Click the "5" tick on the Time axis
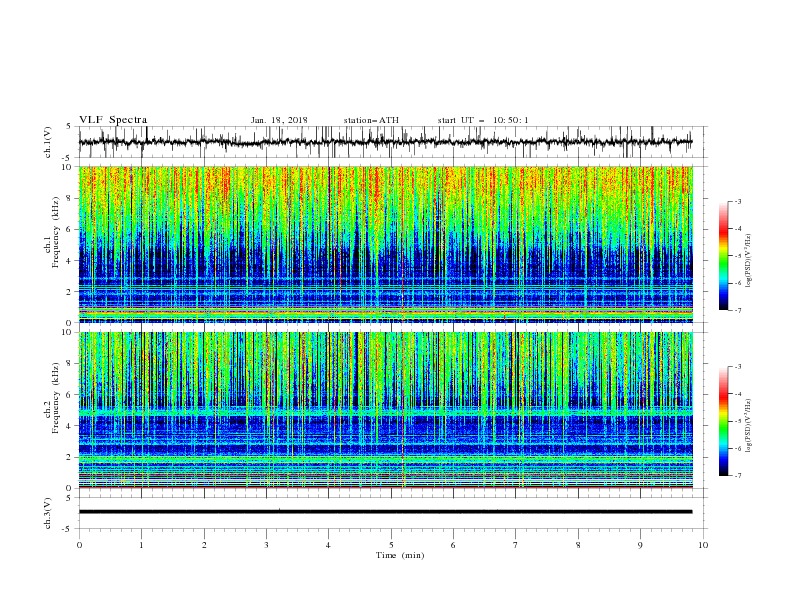This screenshot has height=612, width=792. (x=391, y=545)
